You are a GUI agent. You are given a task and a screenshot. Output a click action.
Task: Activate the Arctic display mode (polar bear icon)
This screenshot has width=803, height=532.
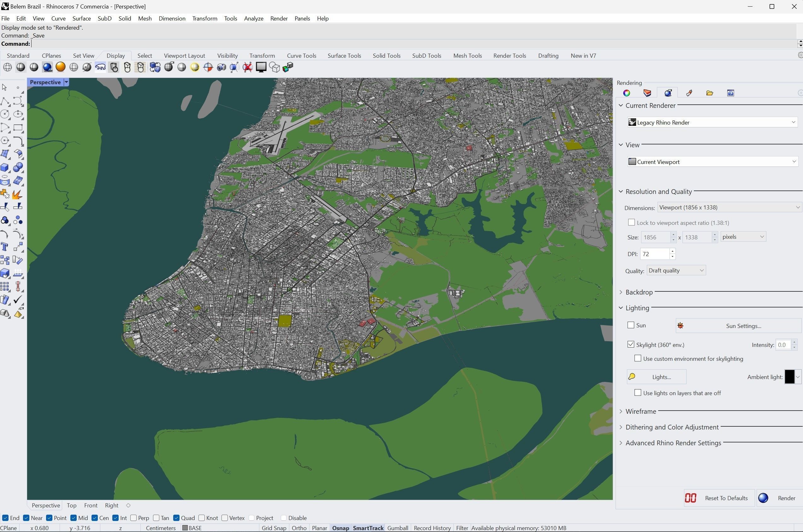tap(100, 67)
